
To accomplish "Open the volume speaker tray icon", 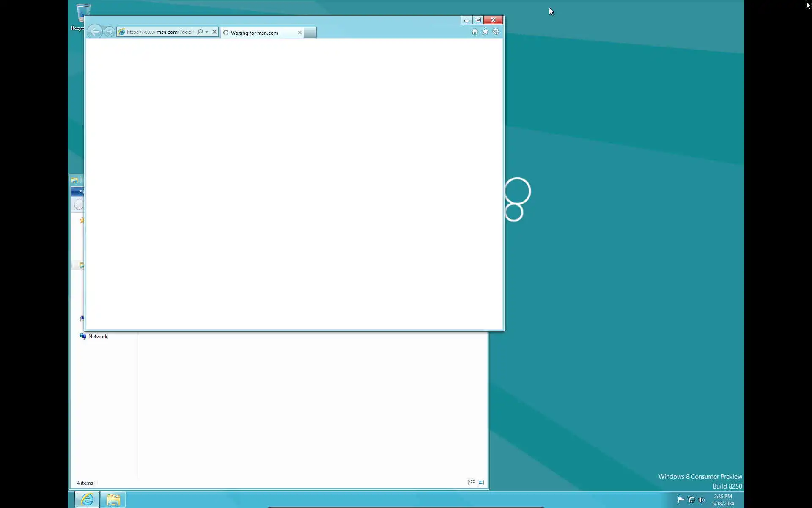I will click(702, 500).
